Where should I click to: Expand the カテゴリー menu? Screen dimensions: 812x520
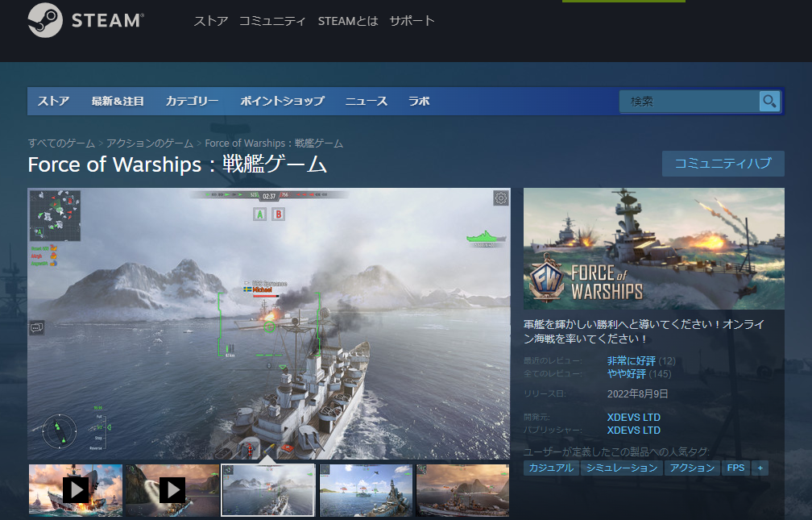point(192,101)
